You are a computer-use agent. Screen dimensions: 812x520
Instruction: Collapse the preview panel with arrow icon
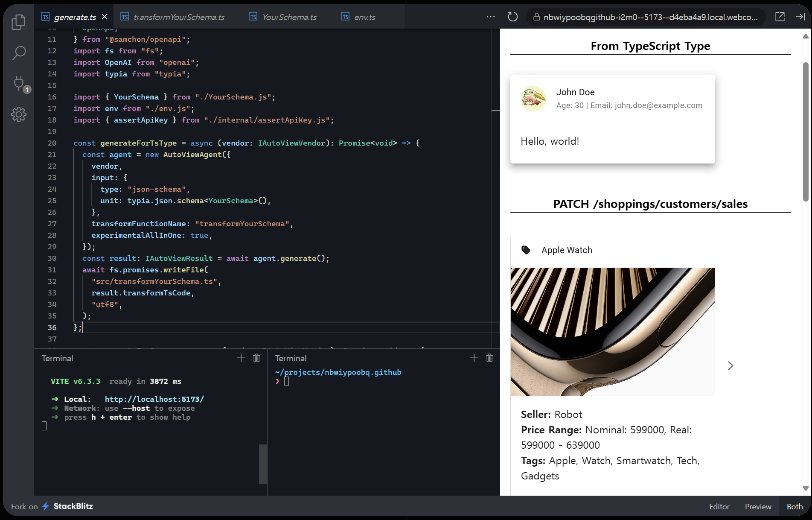(800, 17)
